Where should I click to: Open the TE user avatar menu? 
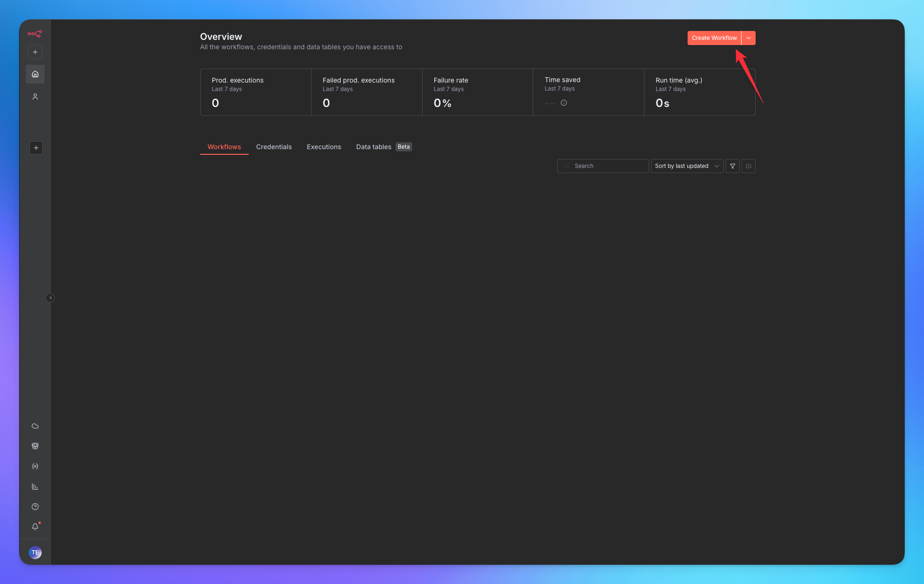click(x=35, y=553)
